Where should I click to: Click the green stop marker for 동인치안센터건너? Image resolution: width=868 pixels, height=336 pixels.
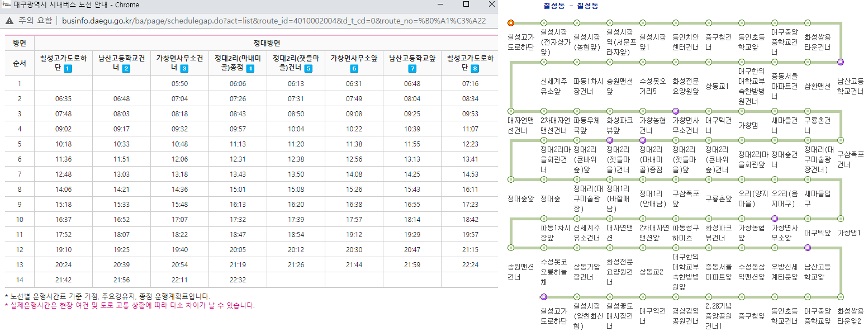click(676, 23)
